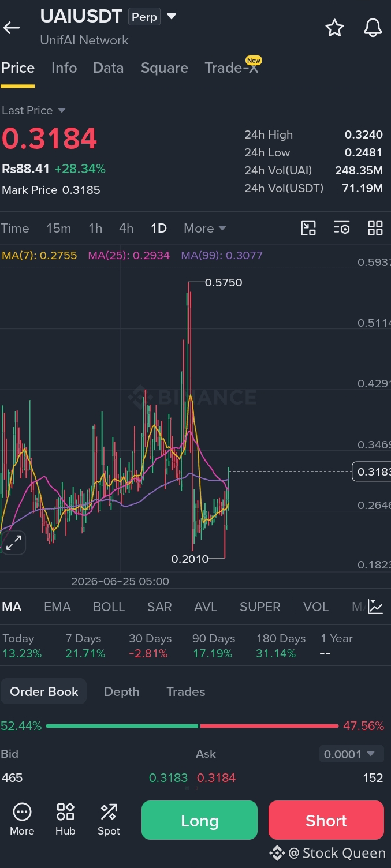Open the UAIUSDT pair selector dropdown arrow
Image resolution: width=391 pixels, height=868 pixels.
[172, 16]
